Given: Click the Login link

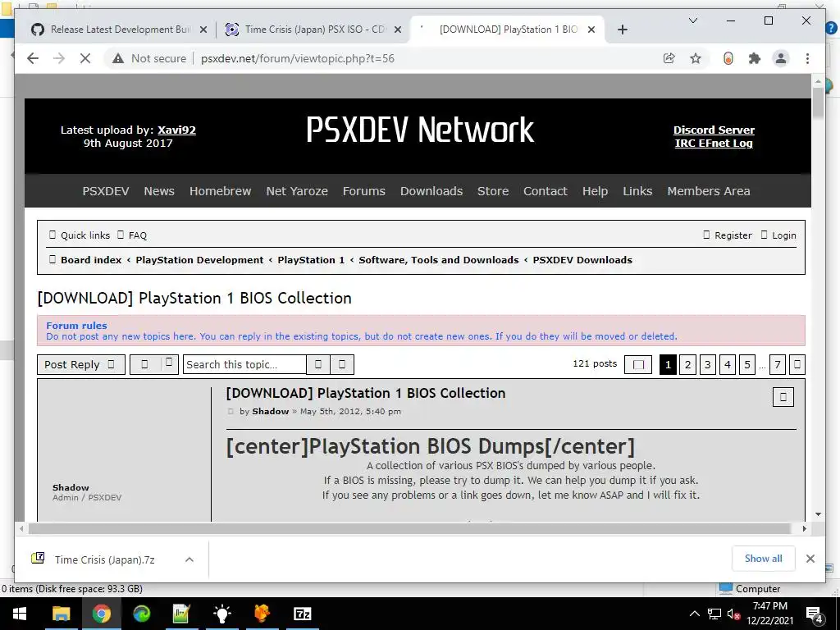Looking at the screenshot, I should pos(778,235).
